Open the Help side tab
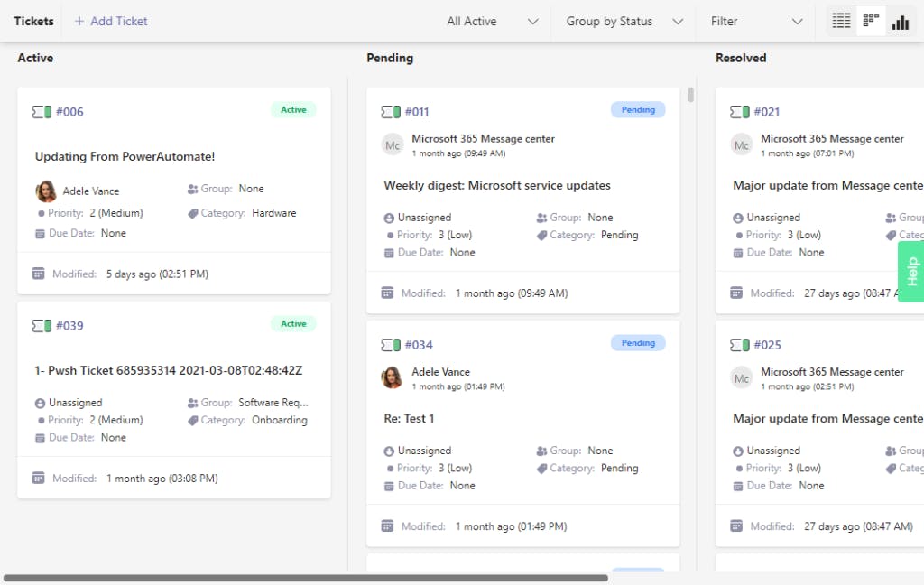The width and height of the screenshot is (924, 586). [911, 271]
